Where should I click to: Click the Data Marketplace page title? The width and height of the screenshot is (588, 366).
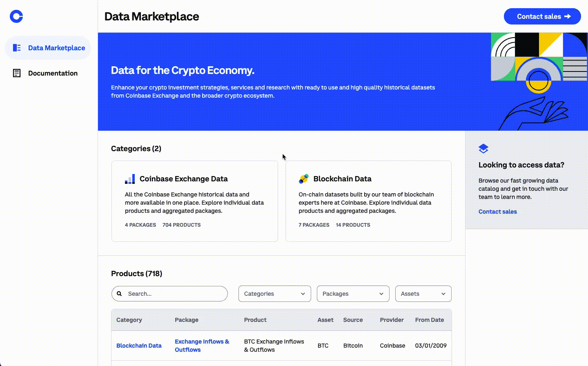click(152, 16)
